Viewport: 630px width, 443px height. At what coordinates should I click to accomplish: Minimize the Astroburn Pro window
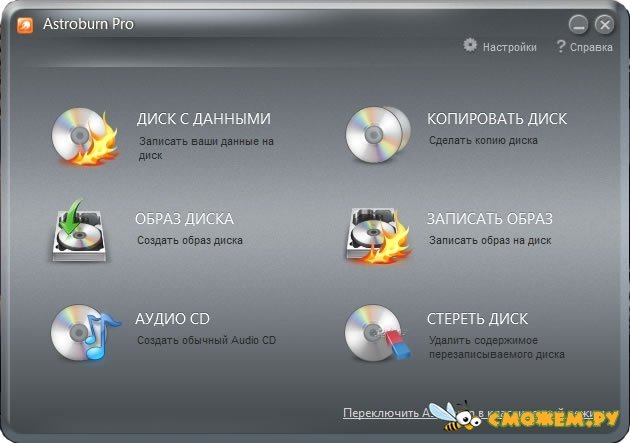(x=578, y=24)
